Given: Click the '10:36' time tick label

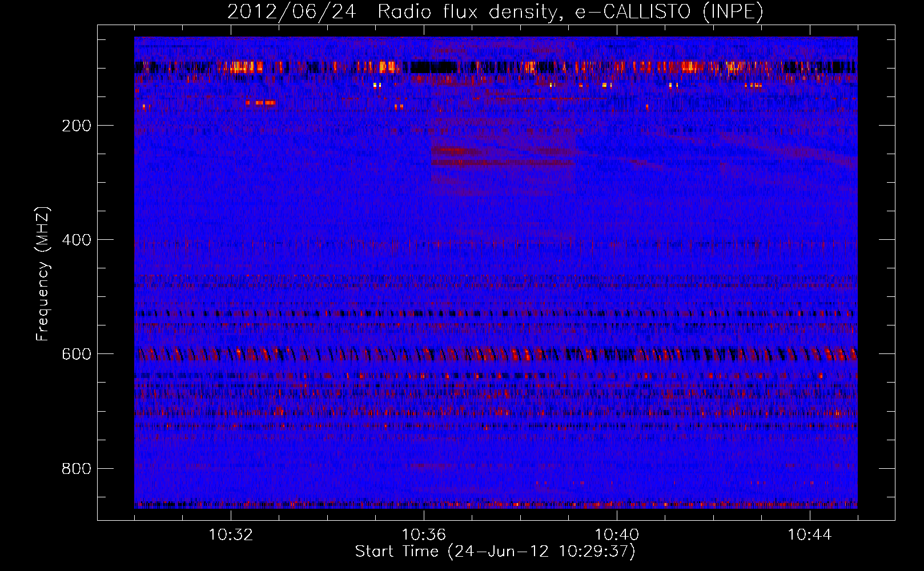Looking at the screenshot, I should tap(424, 535).
